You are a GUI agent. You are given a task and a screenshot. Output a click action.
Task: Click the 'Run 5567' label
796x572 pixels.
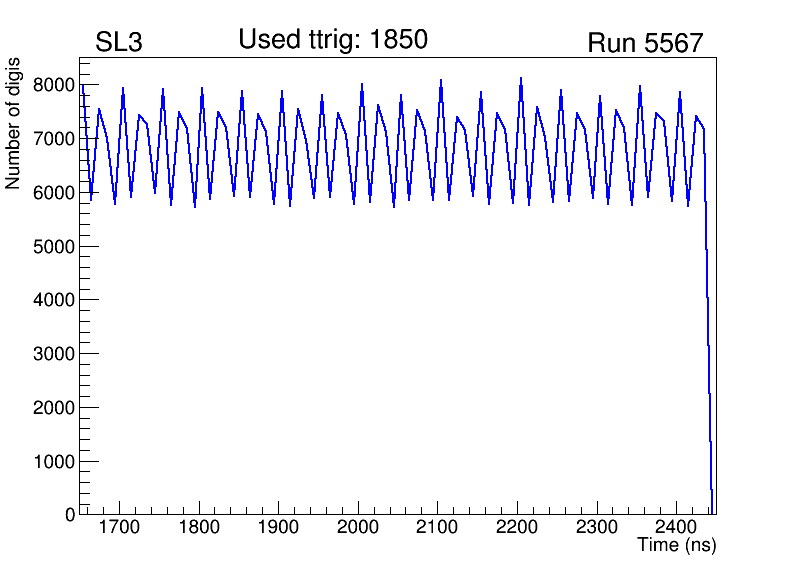coord(645,43)
